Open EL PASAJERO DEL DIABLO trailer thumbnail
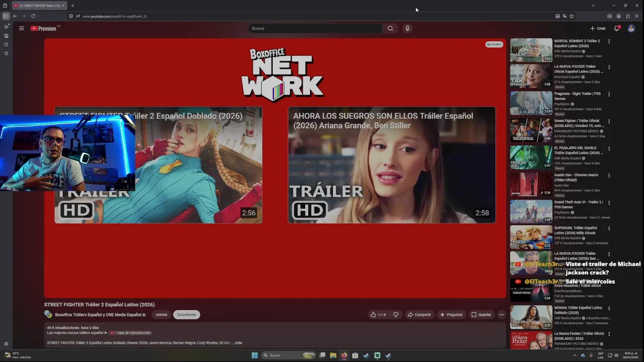The height and width of the screenshot is (362, 644). [x=531, y=157]
